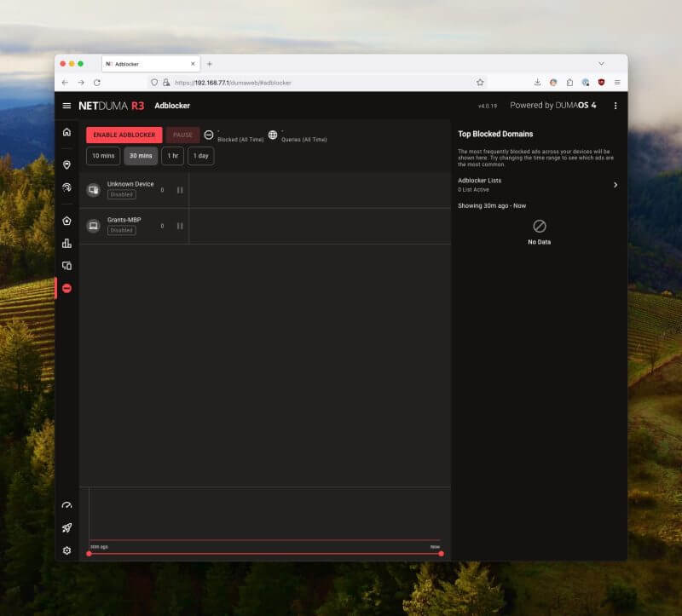The image size is (682, 616).
Task: Click the Grants-MBP laptop icon
Action: coord(93,226)
